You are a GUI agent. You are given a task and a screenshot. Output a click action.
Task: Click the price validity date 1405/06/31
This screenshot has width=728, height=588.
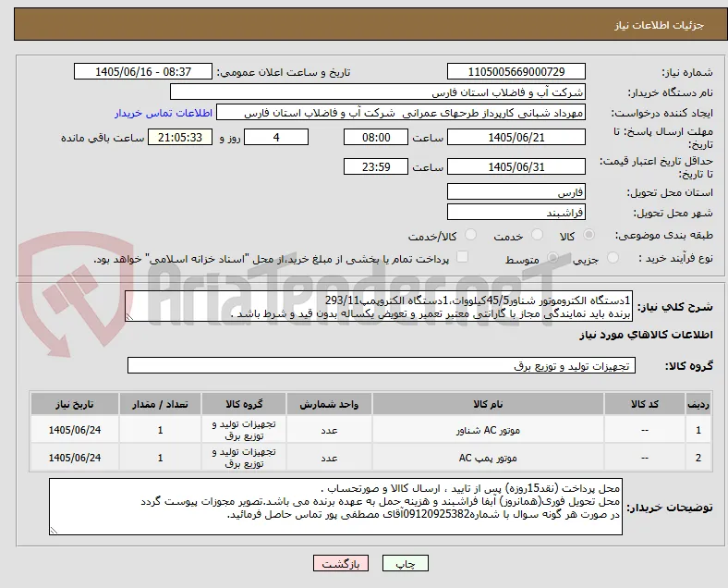point(516,166)
